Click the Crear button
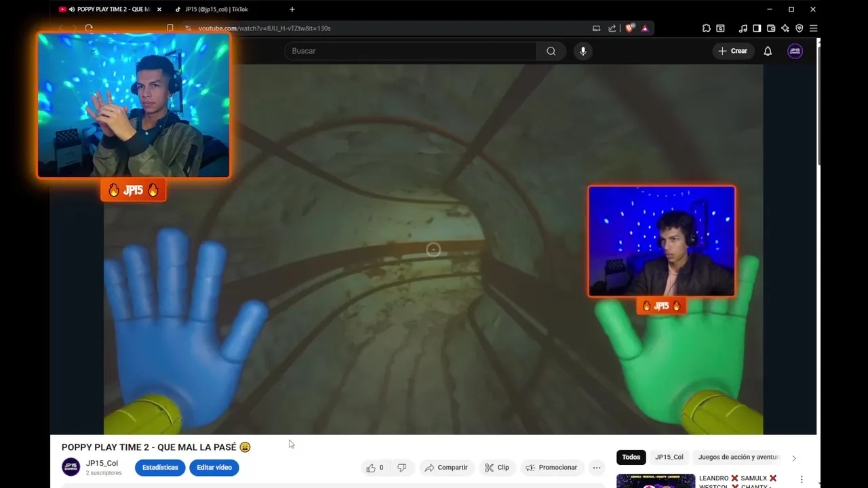Viewport: 868px width, 488px height. click(732, 51)
